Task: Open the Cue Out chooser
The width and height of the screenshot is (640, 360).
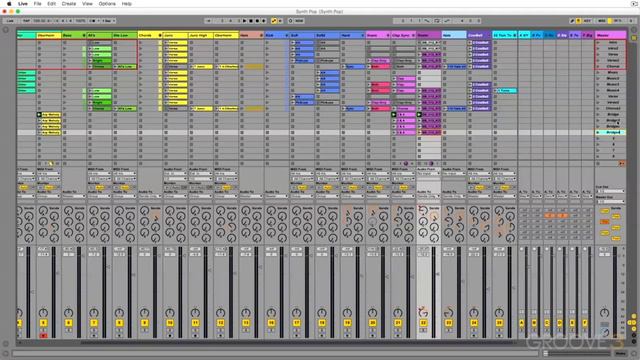Action: pyautogui.click(x=610, y=191)
